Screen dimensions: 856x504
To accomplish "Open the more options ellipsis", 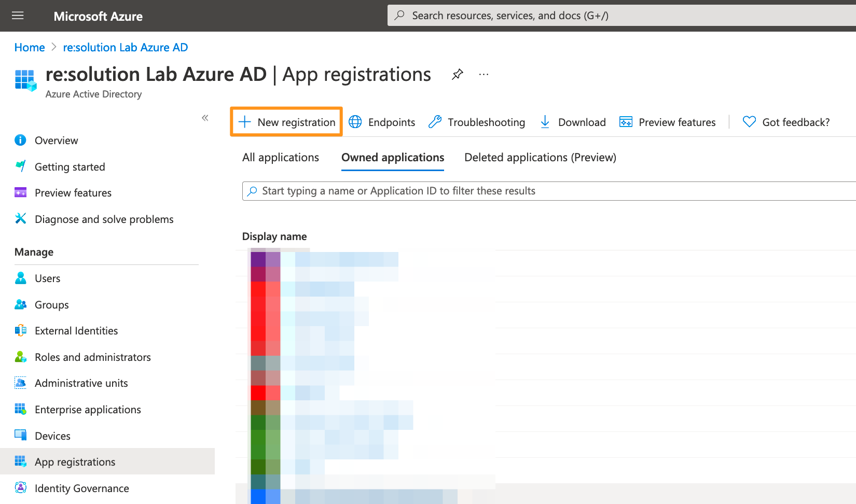I will pos(484,74).
